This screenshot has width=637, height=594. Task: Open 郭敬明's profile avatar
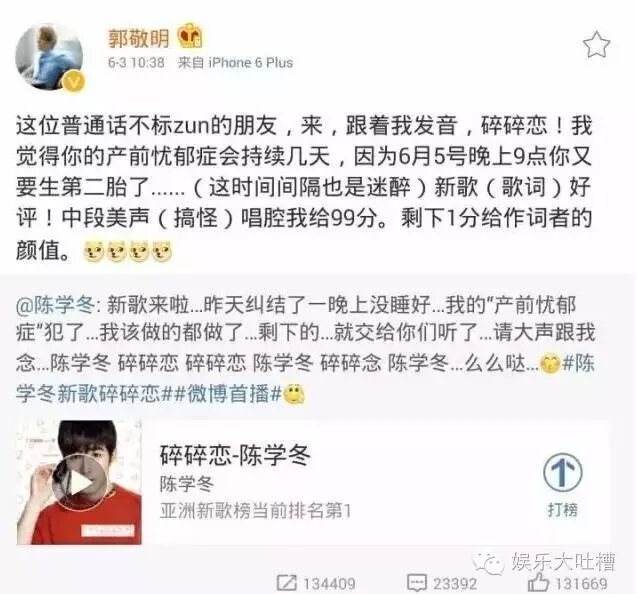coord(49,56)
